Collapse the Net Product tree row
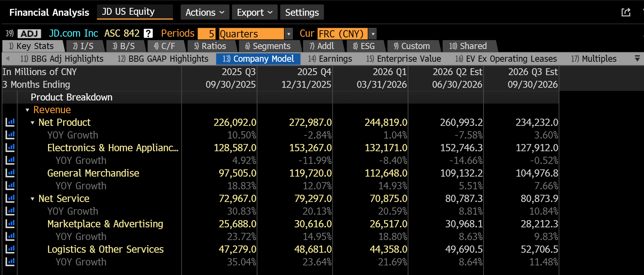 [33, 123]
